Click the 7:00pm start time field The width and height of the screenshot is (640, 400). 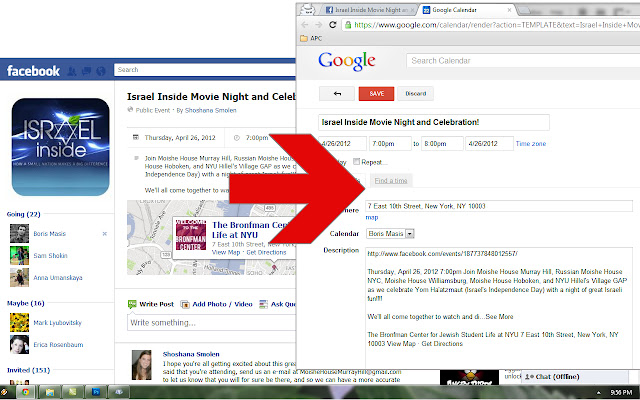pyautogui.click(x=390, y=144)
